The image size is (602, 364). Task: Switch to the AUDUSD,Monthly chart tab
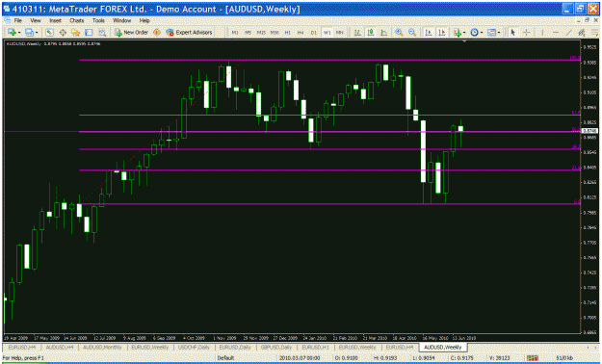point(102,347)
